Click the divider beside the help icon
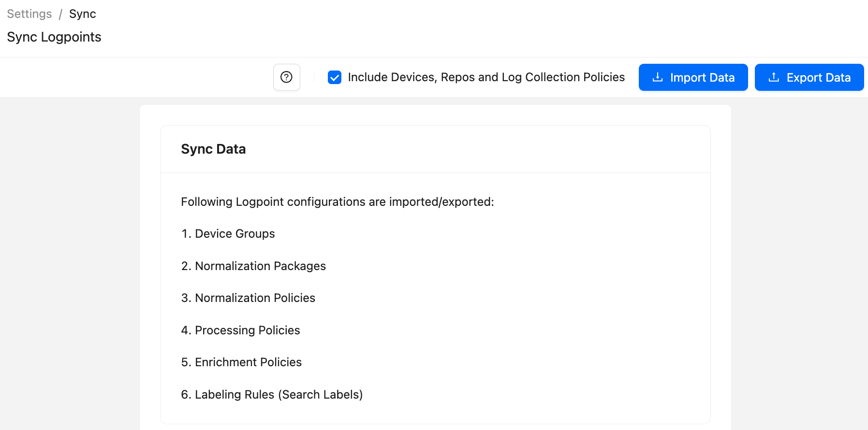The height and width of the screenshot is (430, 868). click(314, 77)
